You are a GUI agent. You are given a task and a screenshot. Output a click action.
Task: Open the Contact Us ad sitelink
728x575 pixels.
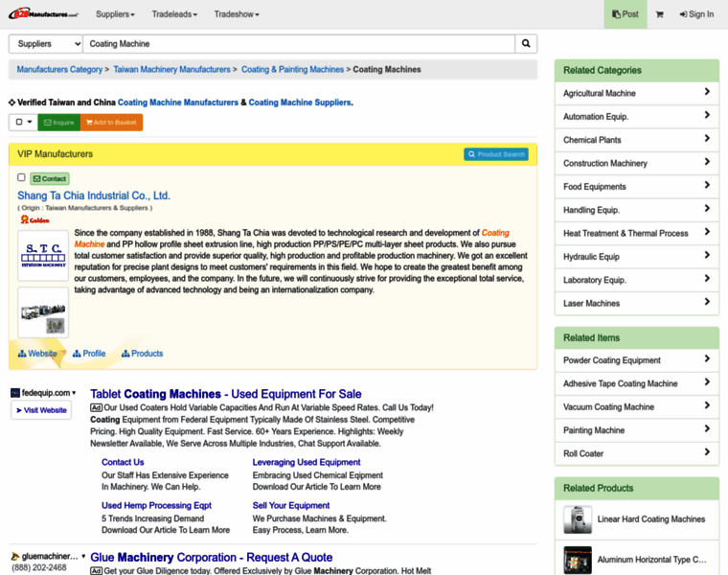coord(123,462)
